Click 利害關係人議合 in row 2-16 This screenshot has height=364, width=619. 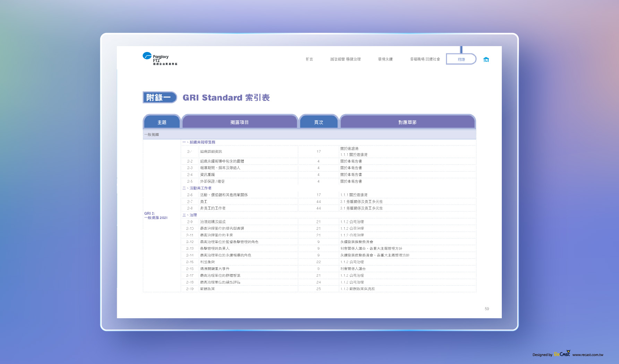353,269
